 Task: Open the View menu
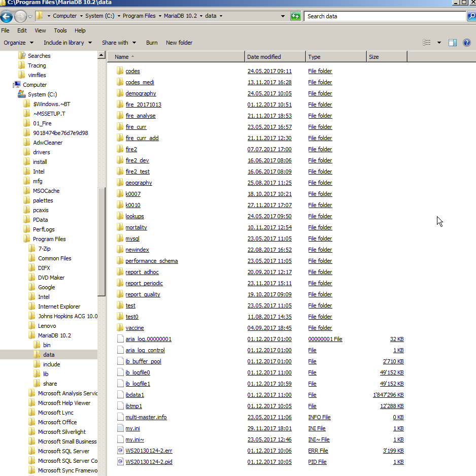pos(40,30)
